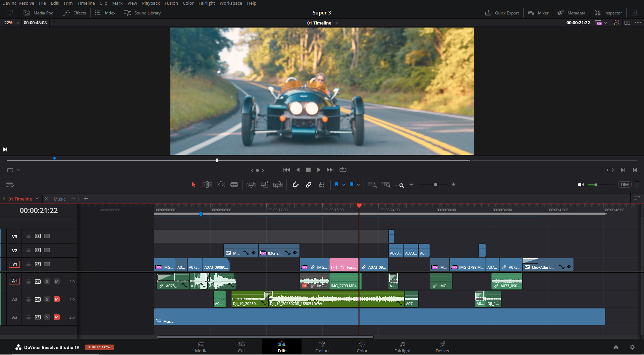Open viewer overlay mode dropdown

pyautogui.click(x=19, y=170)
